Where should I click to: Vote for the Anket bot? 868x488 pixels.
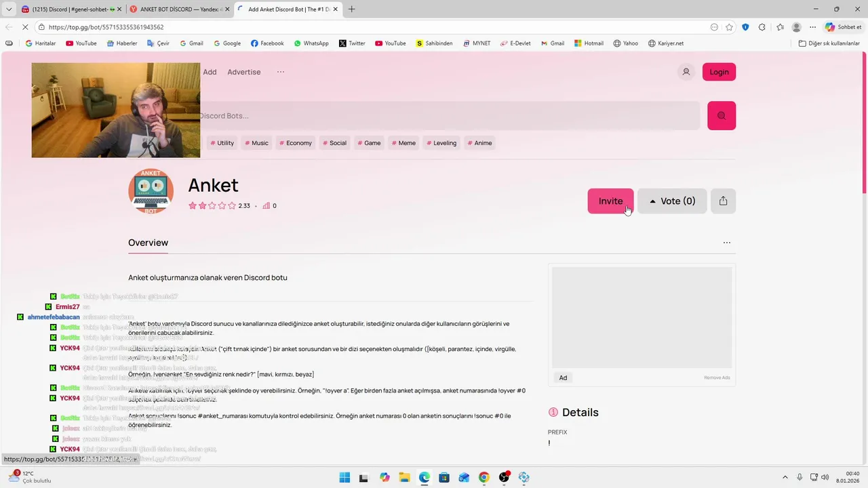tap(672, 201)
